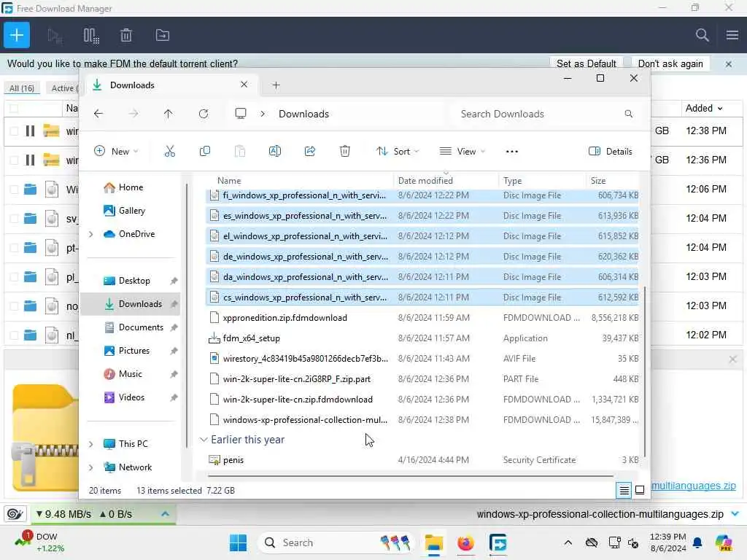Click the Cut scissors icon in Explorer
The width and height of the screenshot is (747, 560).
(169, 152)
